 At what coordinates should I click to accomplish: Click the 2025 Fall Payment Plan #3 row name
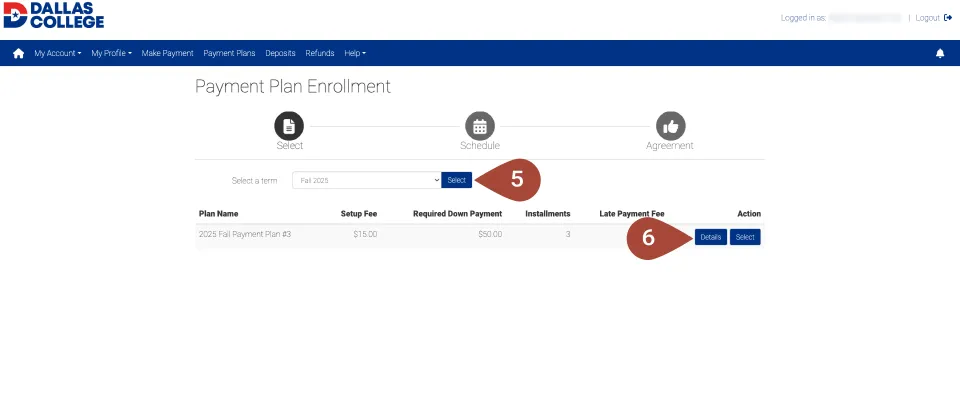(x=245, y=234)
